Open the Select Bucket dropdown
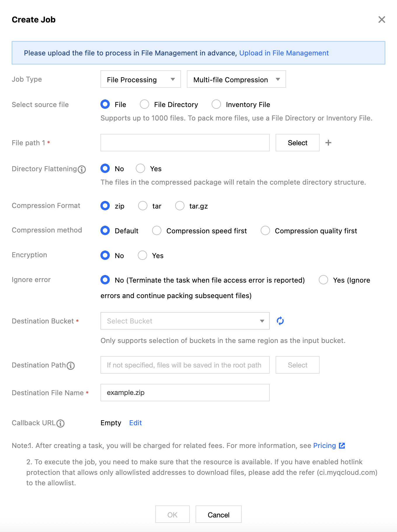The width and height of the screenshot is (397, 532). [185, 321]
